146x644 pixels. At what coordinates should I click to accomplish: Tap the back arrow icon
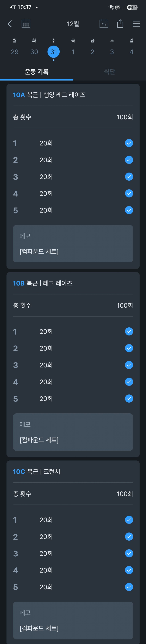point(10,24)
